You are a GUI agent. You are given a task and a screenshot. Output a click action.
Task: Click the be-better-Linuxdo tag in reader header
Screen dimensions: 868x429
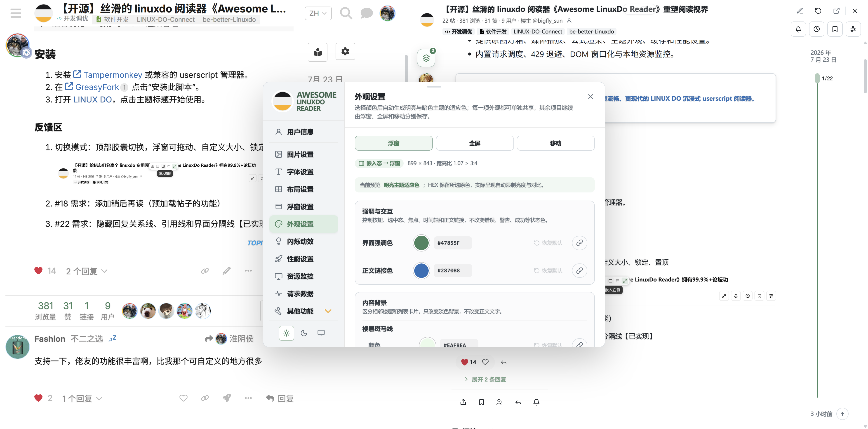click(591, 31)
